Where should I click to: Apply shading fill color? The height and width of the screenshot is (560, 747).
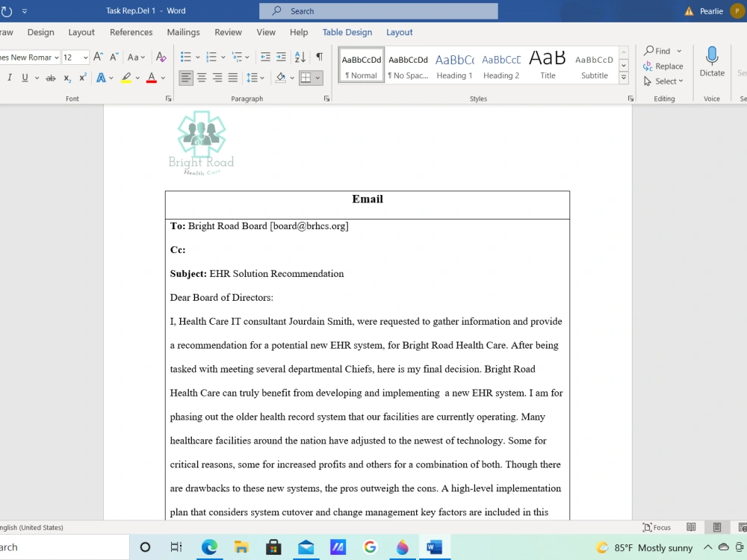pos(281,78)
